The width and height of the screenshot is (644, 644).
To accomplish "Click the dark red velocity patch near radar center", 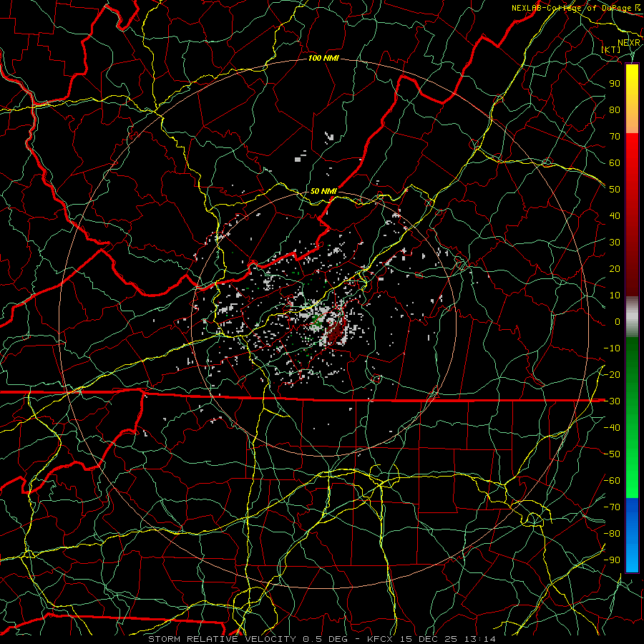I will pos(336,332).
